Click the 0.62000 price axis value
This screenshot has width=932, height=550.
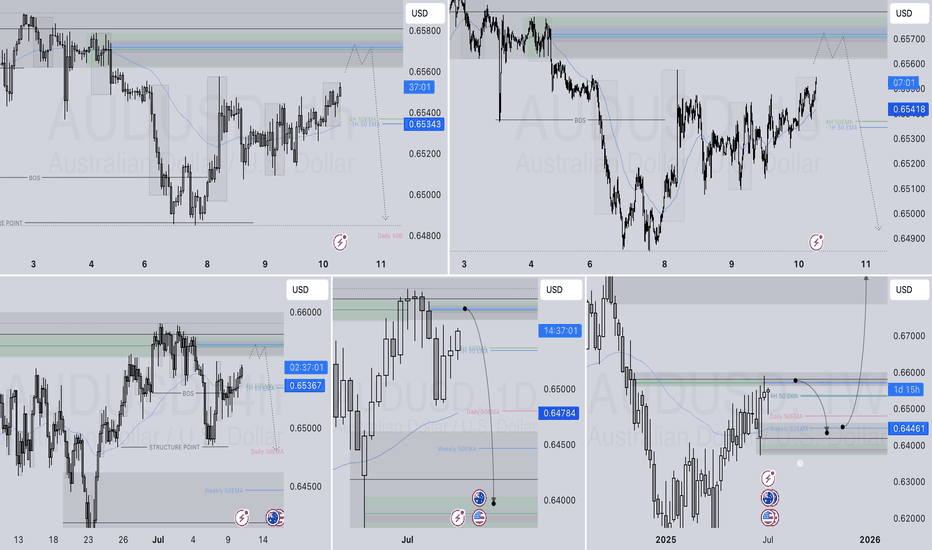(x=909, y=518)
